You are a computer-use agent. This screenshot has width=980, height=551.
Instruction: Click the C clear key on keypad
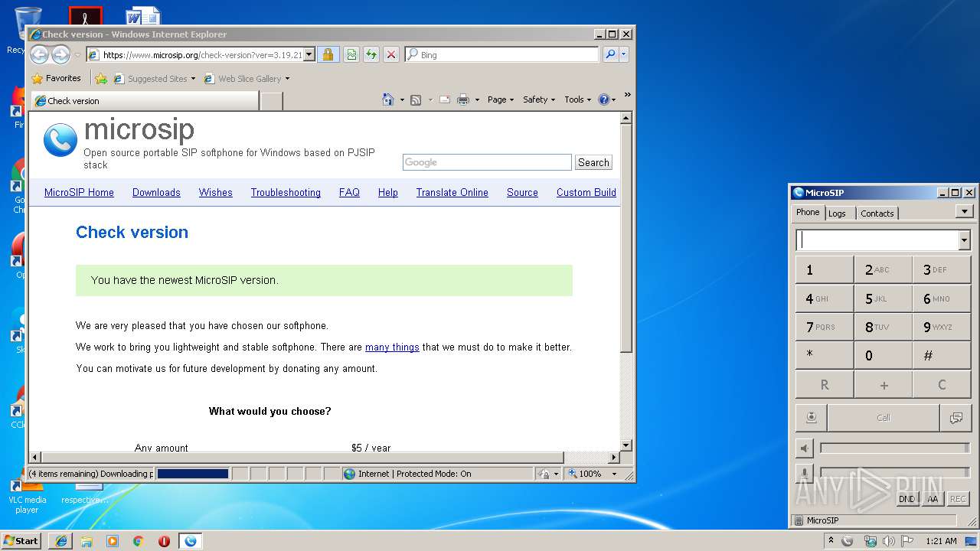pos(942,385)
